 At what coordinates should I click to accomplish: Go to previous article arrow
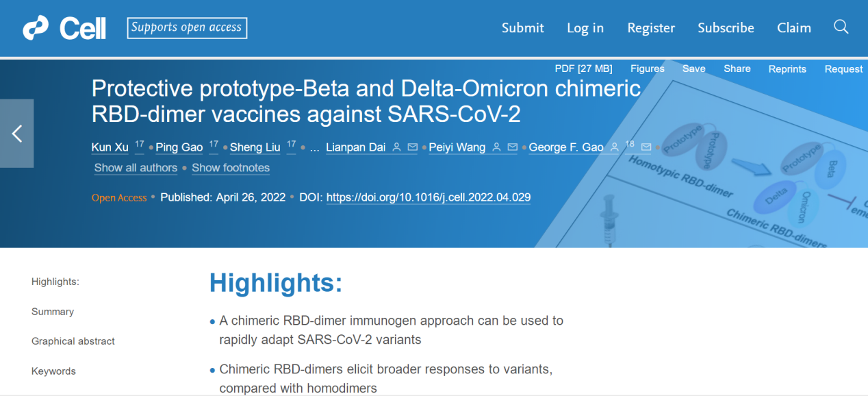point(16,134)
